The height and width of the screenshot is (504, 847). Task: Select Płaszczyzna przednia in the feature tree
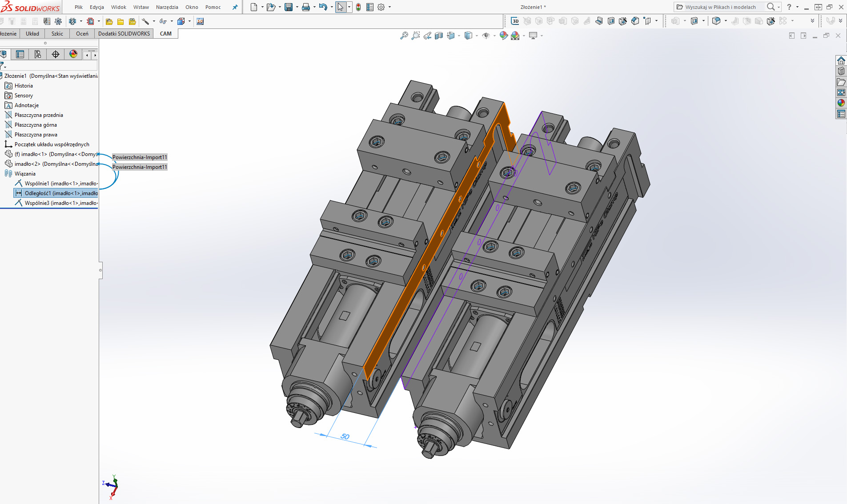pos(39,115)
